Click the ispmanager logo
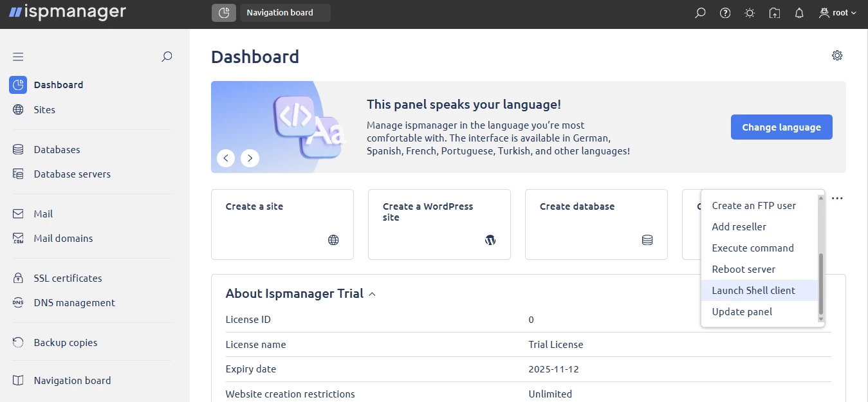The width and height of the screenshot is (868, 402). point(67,11)
